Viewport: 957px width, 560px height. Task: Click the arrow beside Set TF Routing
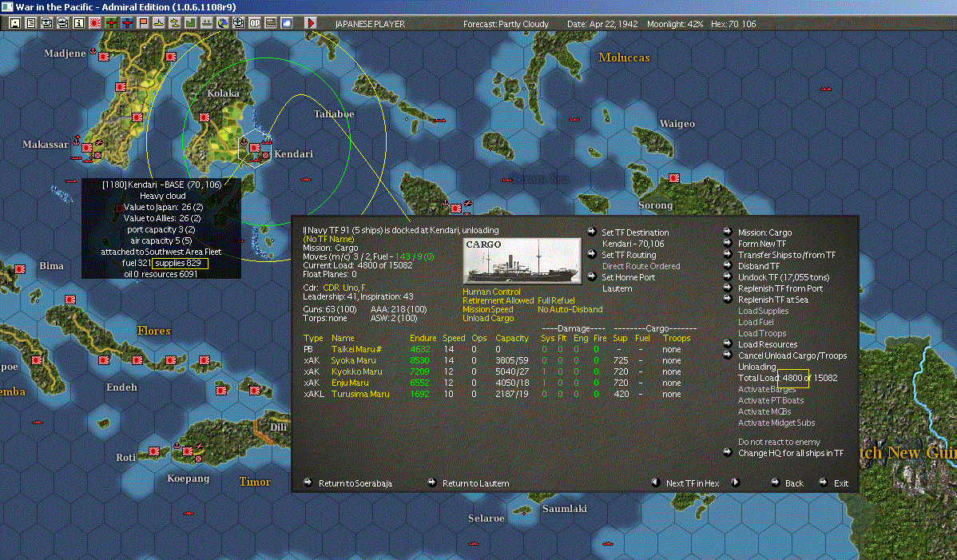pos(592,254)
